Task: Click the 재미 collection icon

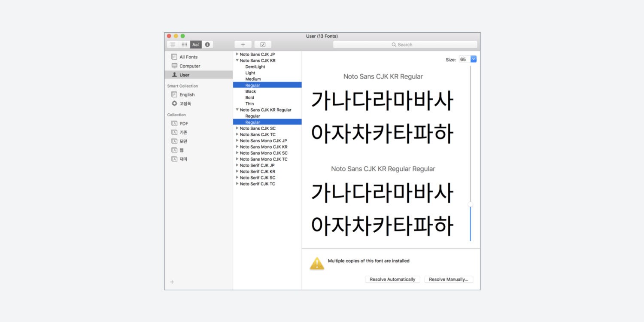Action: [x=174, y=159]
